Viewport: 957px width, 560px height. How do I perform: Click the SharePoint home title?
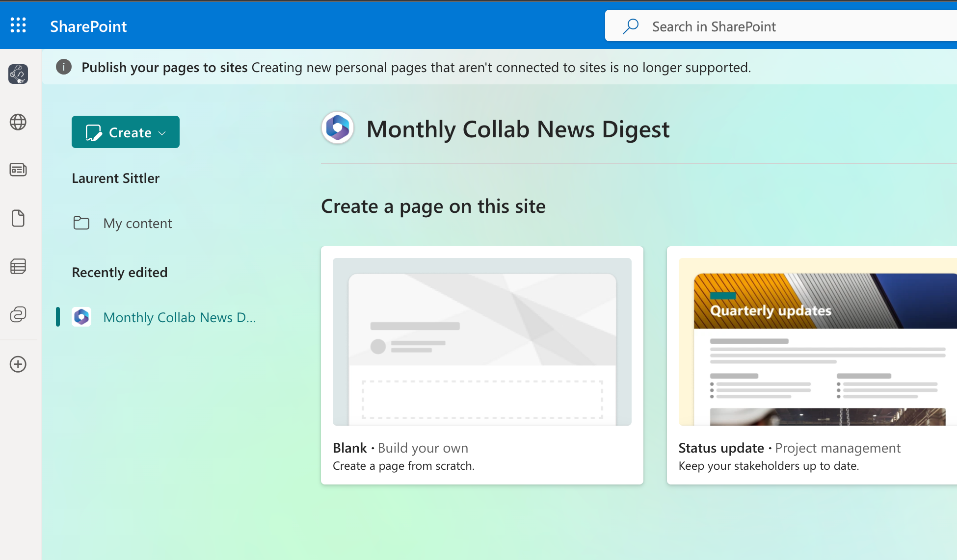coord(88,26)
